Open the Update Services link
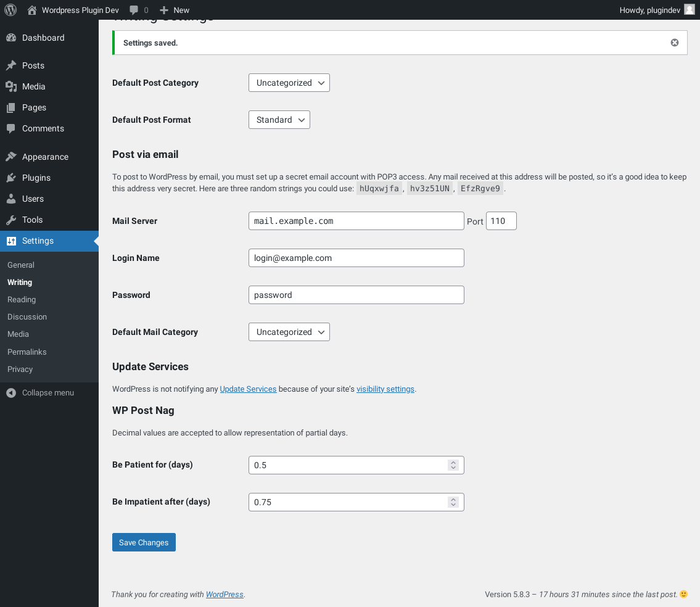This screenshot has height=607, width=700. pyautogui.click(x=248, y=389)
